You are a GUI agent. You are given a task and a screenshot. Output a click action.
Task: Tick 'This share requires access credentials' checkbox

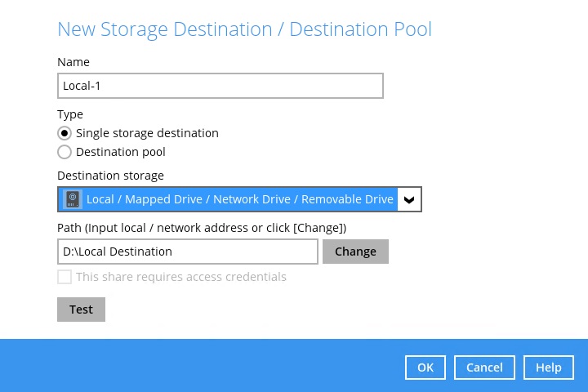65,277
